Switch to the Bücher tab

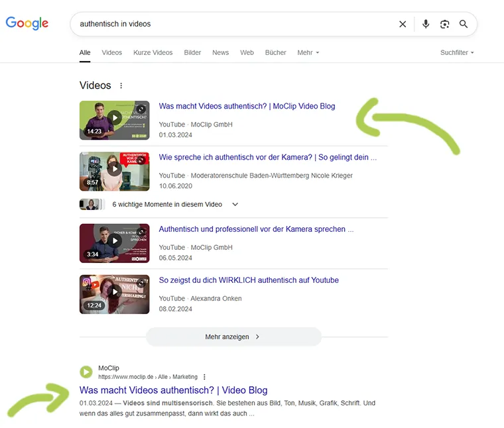click(x=275, y=52)
